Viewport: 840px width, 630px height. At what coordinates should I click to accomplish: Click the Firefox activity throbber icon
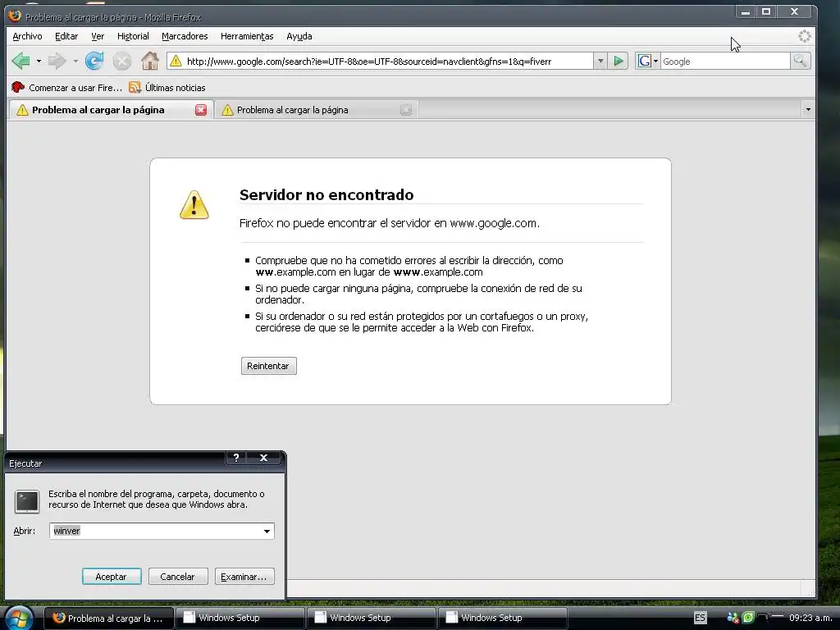click(805, 36)
